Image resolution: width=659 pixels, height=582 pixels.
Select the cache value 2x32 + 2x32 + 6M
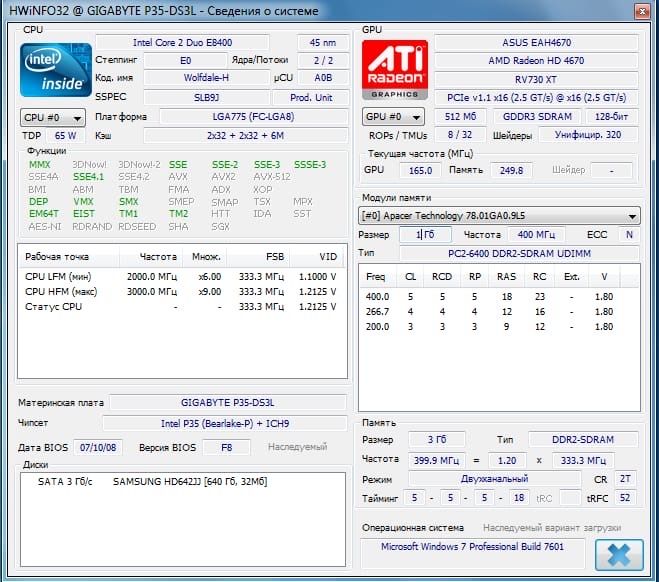(245, 136)
